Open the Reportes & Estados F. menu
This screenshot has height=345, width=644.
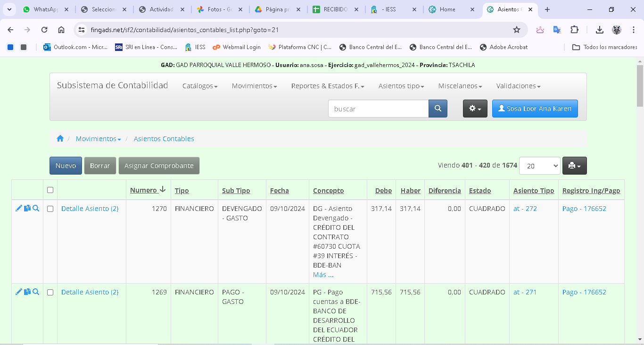(x=327, y=86)
